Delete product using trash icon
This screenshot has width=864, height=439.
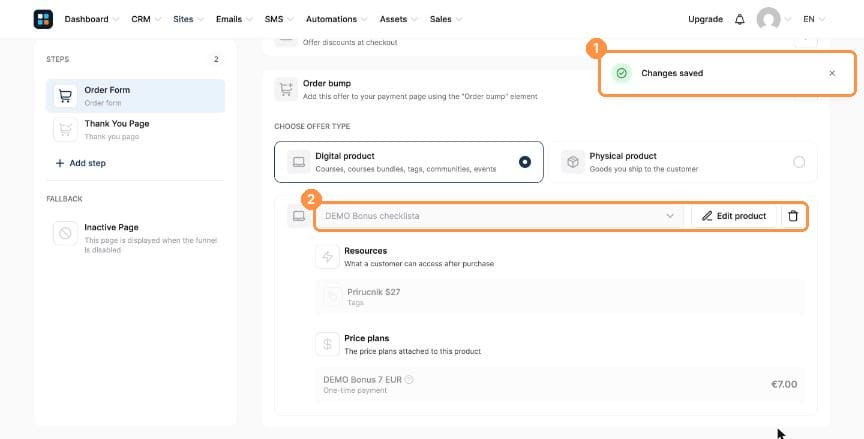pyautogui.click(x=793, y=216)
